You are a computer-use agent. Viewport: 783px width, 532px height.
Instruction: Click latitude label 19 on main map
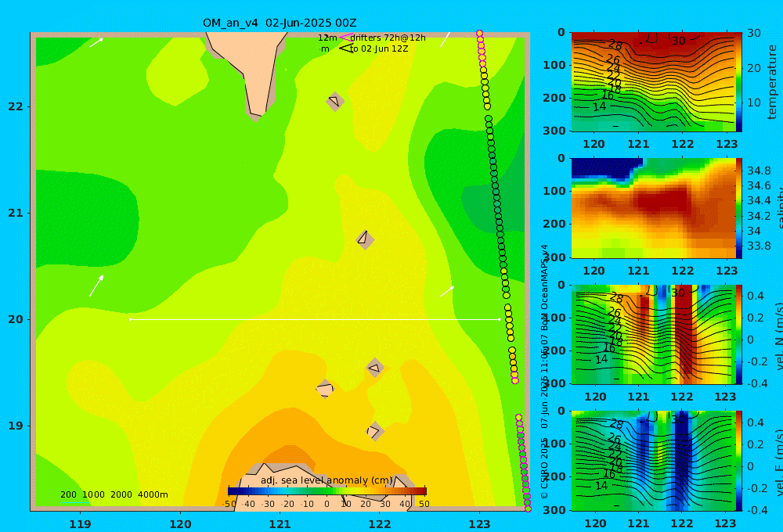[x=16, y=426]
